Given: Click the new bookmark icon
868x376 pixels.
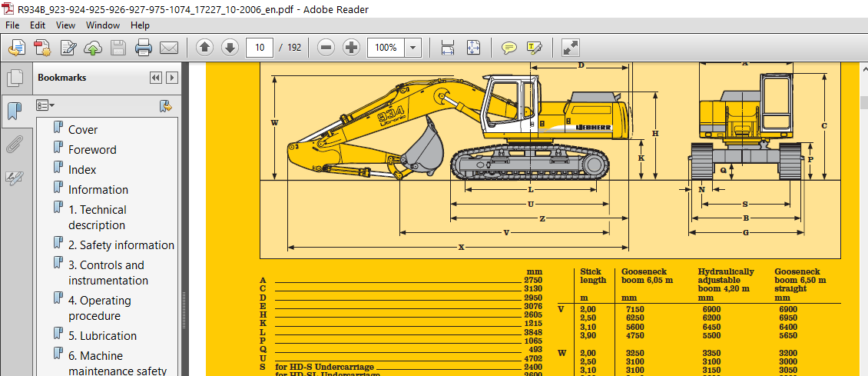Looking at the screenshot, I should tap(165, 106).
